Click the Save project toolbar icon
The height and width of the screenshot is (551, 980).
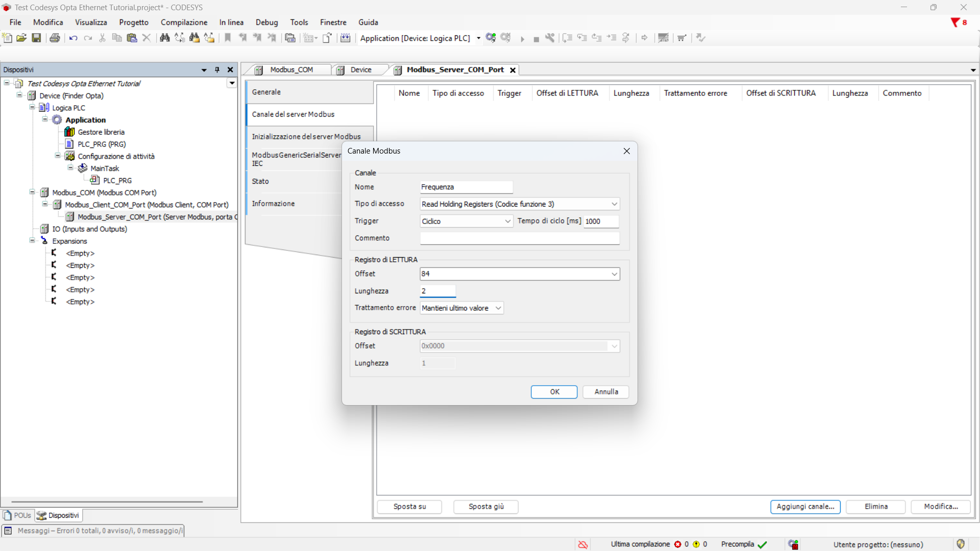(36, 38)
